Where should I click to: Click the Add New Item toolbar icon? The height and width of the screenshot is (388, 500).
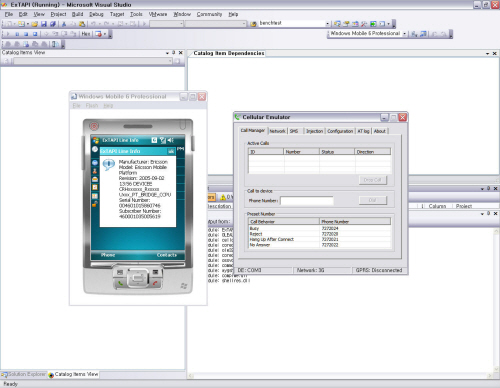point(21,24)
